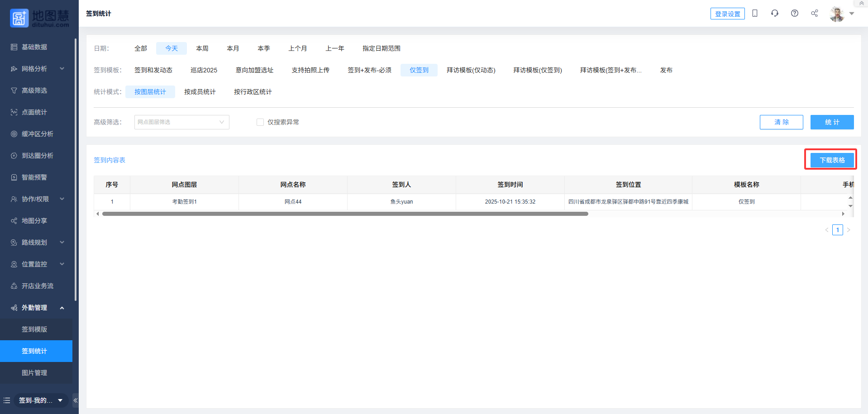Viewport: 868px width, 414px height.
Task: Click the user avatar picture
Action: (837, 14)
